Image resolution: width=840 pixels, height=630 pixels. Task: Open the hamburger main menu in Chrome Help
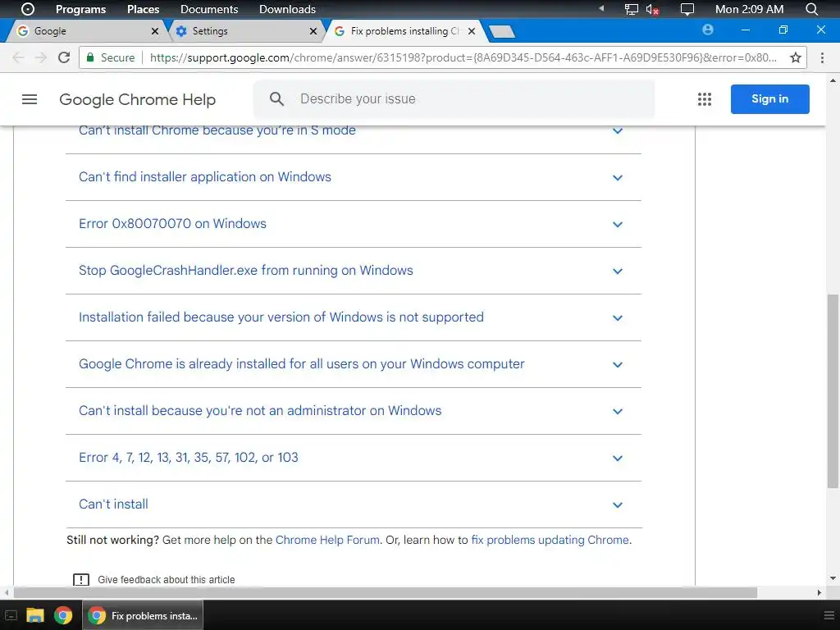30,99
